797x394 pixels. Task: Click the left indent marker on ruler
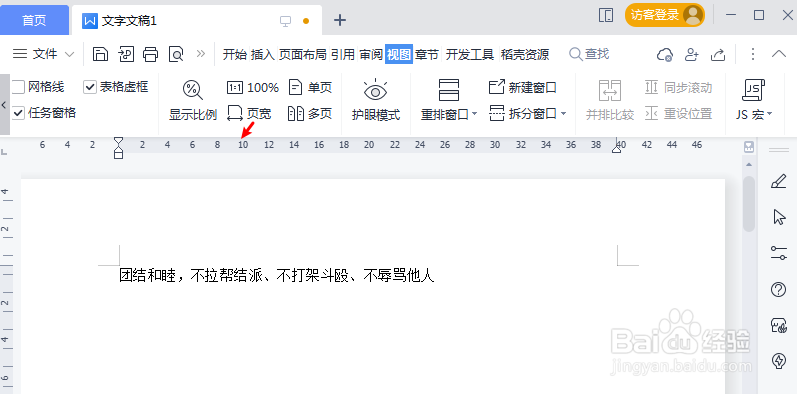118,147
